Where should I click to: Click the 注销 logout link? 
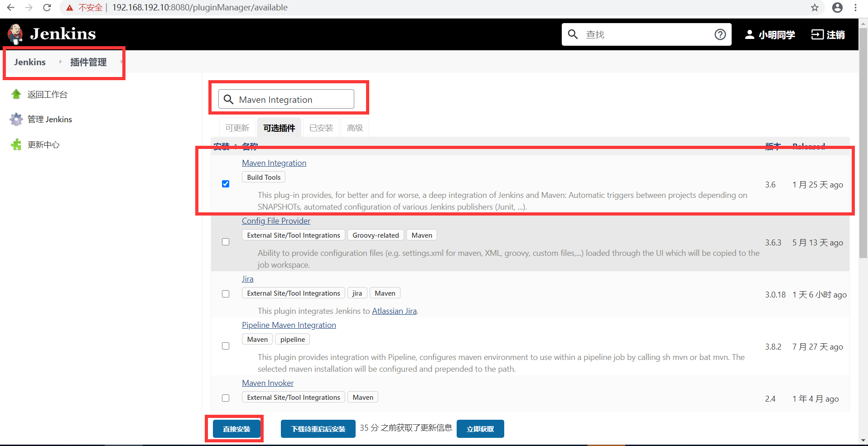pyautogui.click(x=835, y=34)
